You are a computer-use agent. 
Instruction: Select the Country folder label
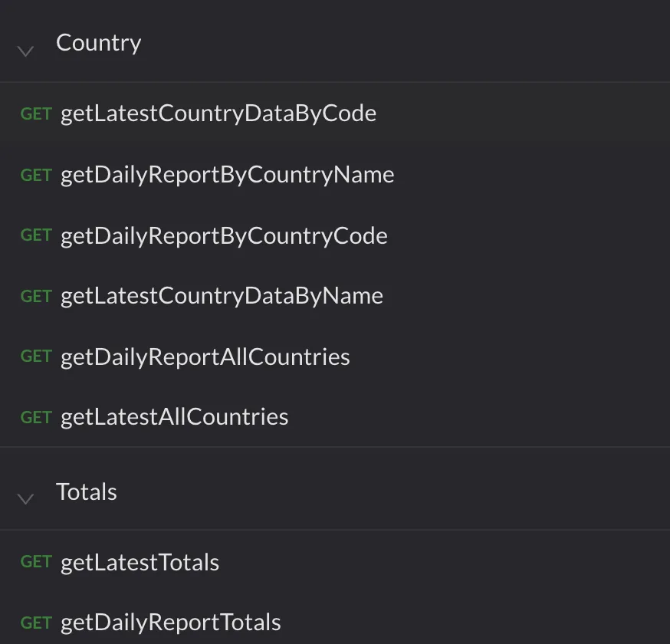coord(99,43)
